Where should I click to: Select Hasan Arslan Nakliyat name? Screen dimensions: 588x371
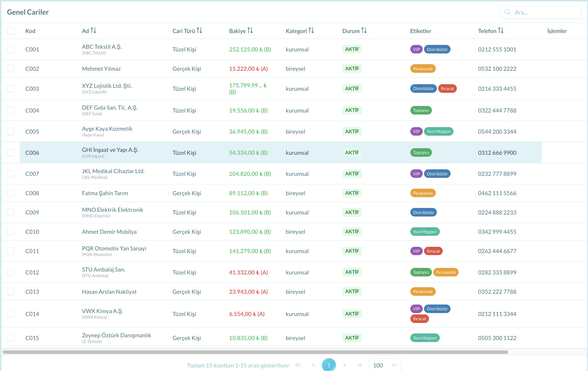(109, 292)
